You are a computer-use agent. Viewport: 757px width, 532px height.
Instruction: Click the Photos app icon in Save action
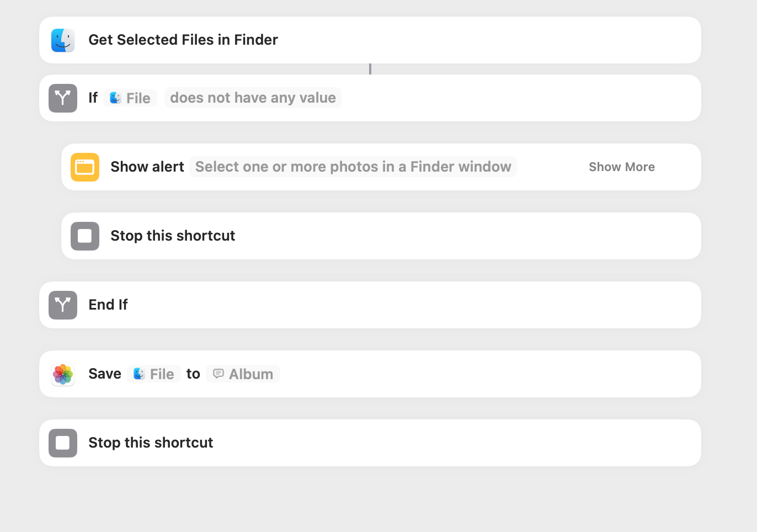tap(63, 374)
